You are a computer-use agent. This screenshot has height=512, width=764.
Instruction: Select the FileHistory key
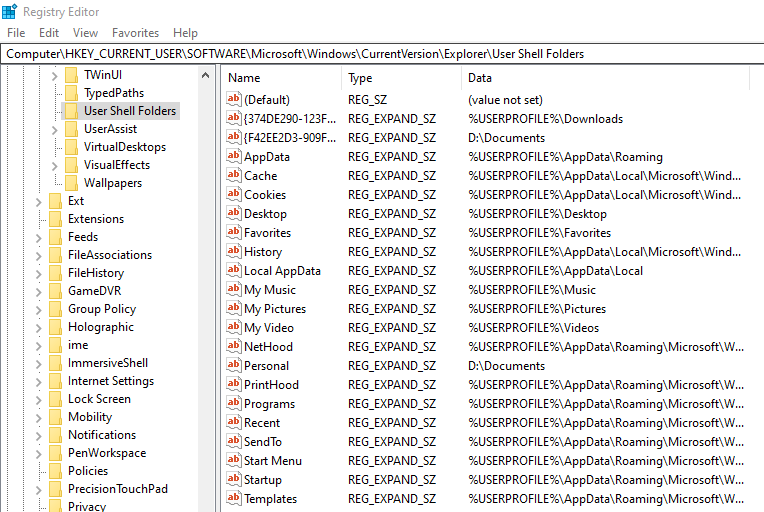pos(96,273)
